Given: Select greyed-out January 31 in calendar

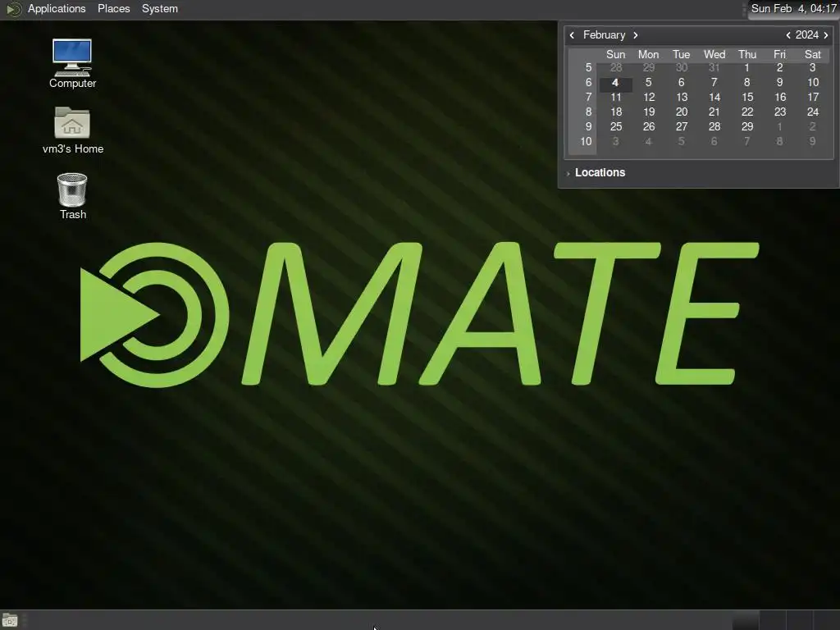Looking at the screenshot, I should (x=714, y=67).
